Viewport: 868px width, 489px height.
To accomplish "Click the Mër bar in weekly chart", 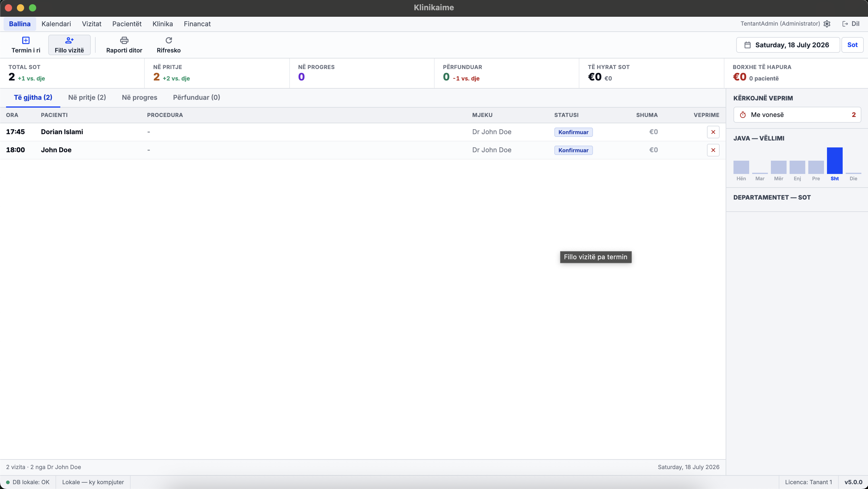I will [x=778, y=167].
